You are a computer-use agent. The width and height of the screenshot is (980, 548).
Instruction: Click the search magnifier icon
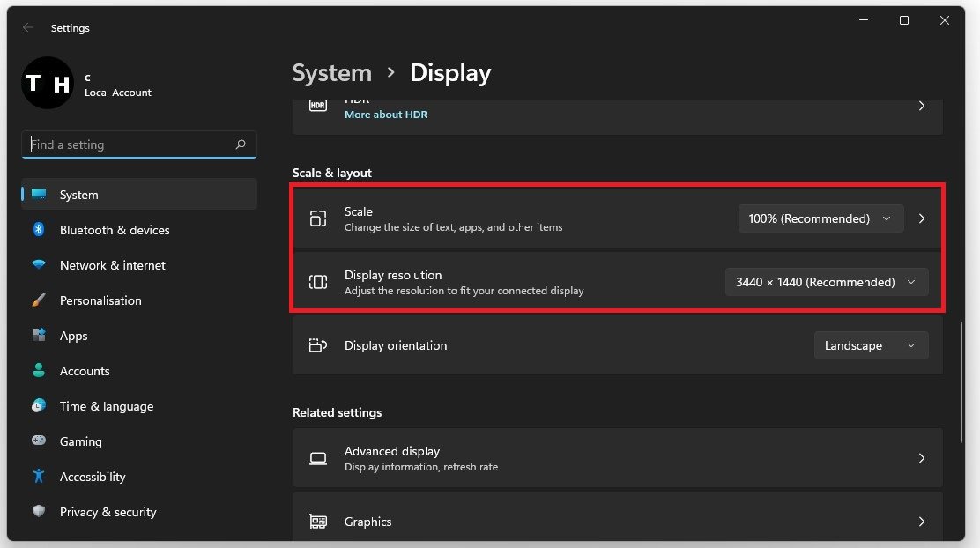(241, 144)
